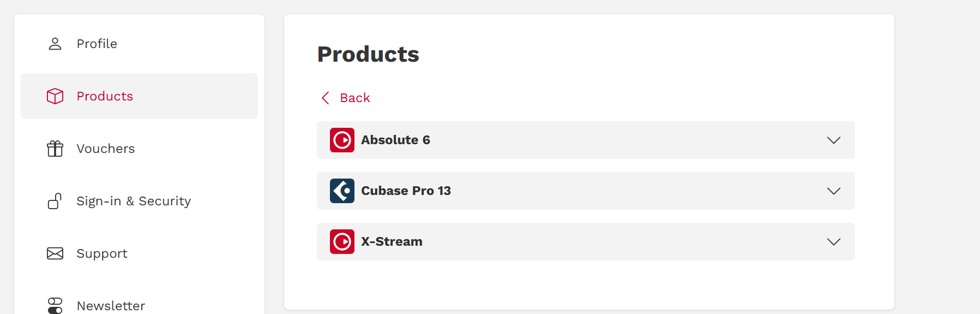This screenshot has height=314, width=980.
Task: Click the Newsletter toggle switches icon
Action: click(55, 305)
